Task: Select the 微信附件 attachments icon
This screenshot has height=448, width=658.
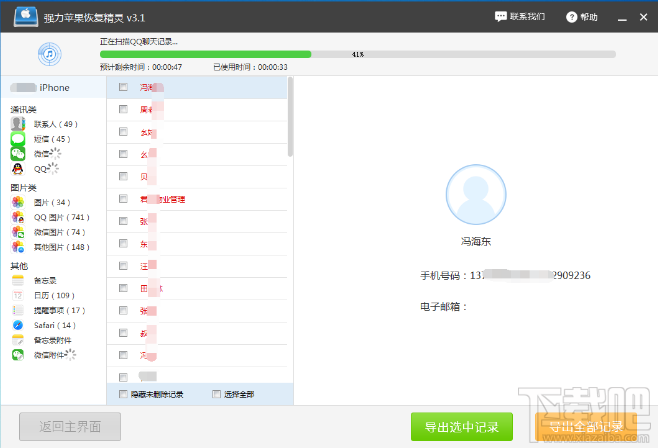Action: coord(18,355)
